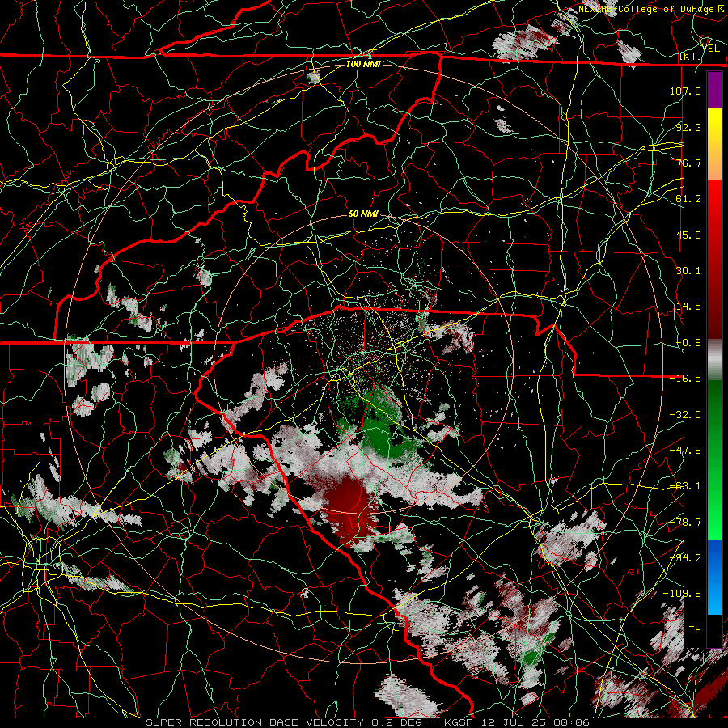Image resolution: width=728 pixels, height=728 pixels.
Task: Select the 76.7 velocity scale value
Action: pos(688,163)
